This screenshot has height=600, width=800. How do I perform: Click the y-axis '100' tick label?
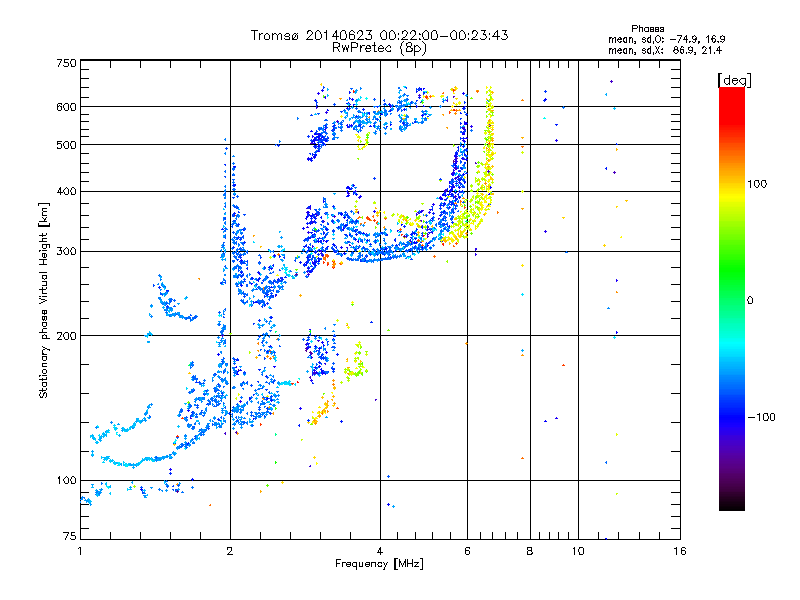coord(66,480)
